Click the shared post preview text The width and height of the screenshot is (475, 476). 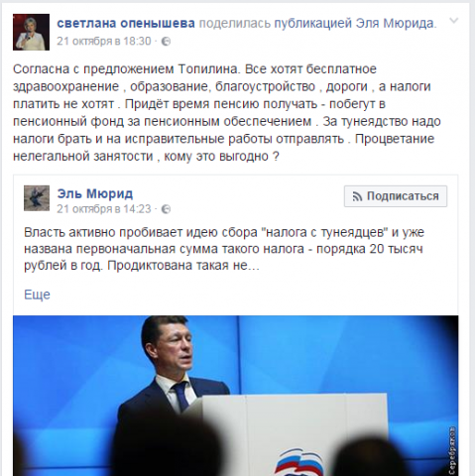pos(224,249)
